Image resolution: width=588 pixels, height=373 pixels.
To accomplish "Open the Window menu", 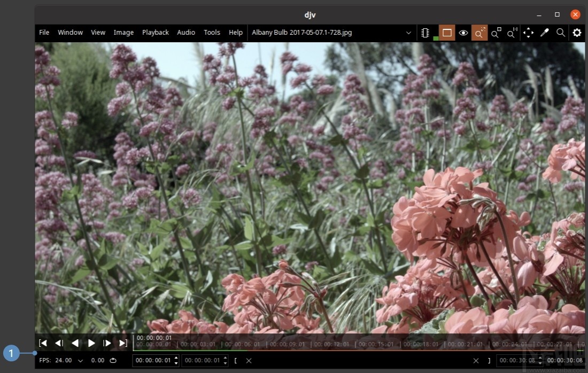I will (70, 33).
